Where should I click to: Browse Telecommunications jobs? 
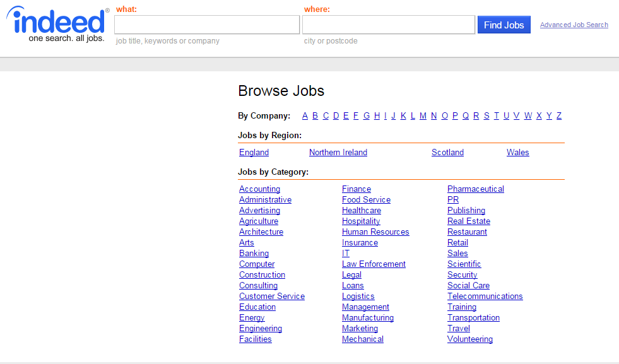point(485,296)
